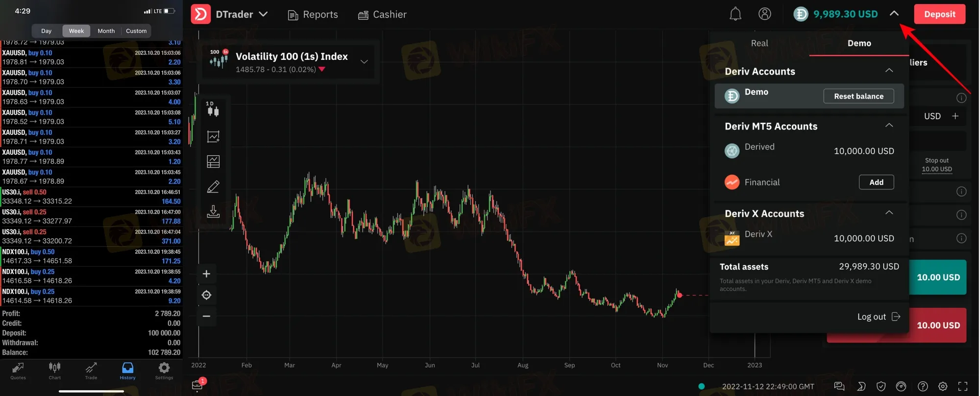The height and width of the screenshot is (396, 980).
Task: Click the 2022-11-12 22:49:00 GMT server time
Action: 768,387
